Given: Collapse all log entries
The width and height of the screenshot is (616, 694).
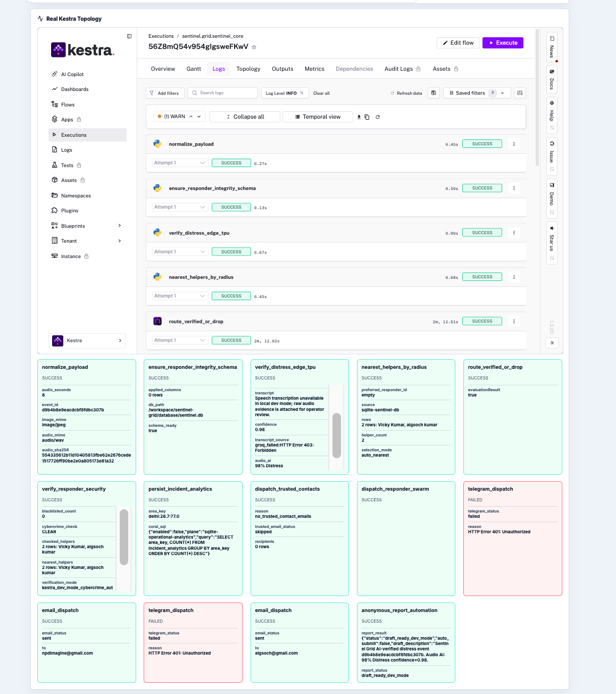Looking at the screenshot, I should tap(245, 117).
